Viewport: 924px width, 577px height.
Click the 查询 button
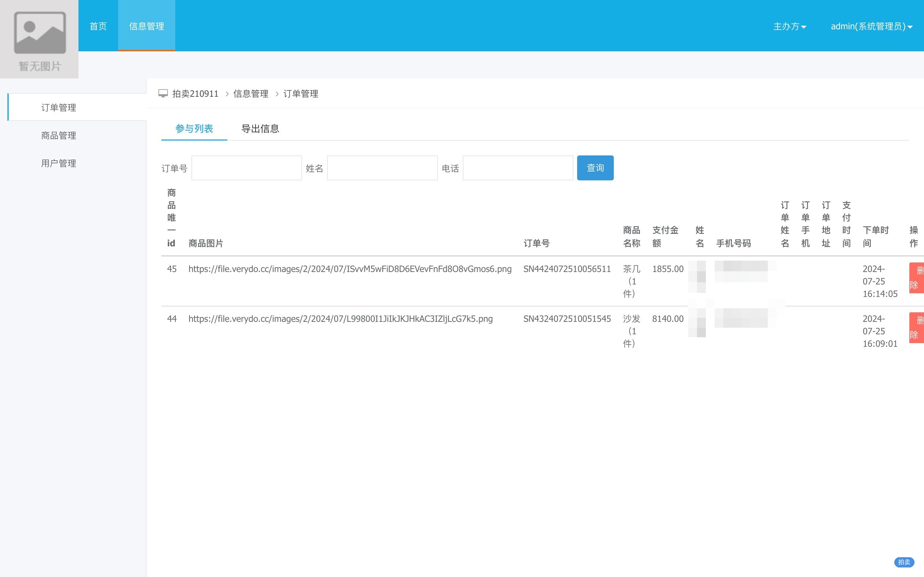[595, 168]
